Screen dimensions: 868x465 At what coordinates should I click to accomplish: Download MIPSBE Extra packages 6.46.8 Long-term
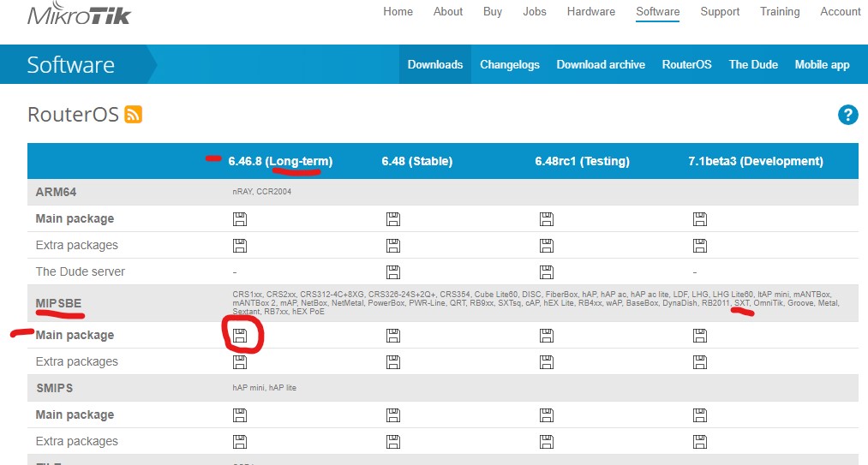[240, 362]
